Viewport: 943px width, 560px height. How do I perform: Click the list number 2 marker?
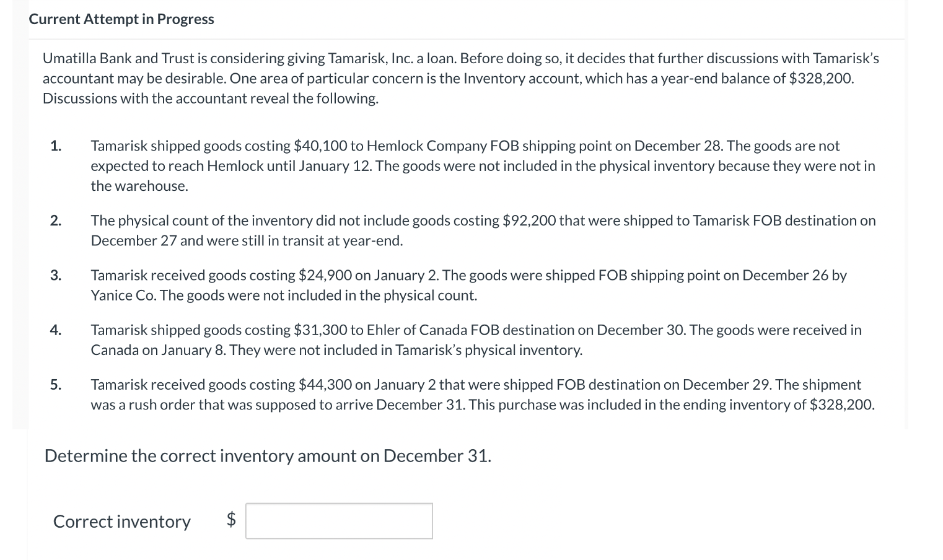[56, 221]
